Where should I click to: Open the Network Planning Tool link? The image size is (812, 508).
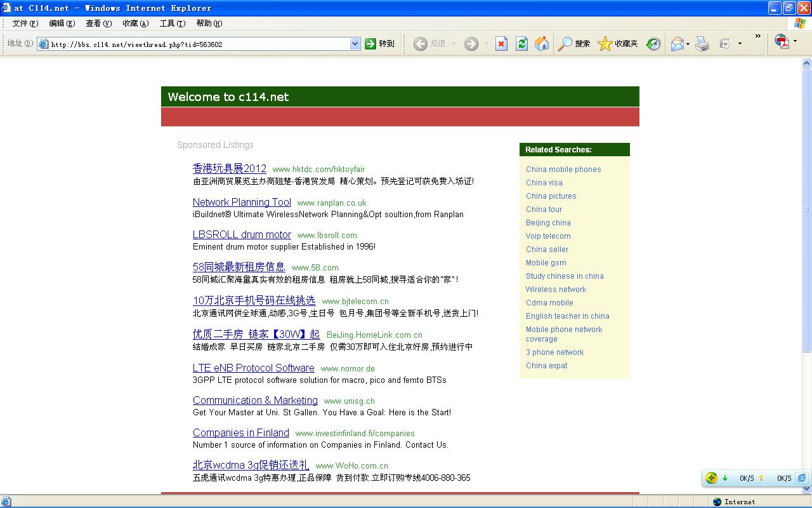(242, 202)
